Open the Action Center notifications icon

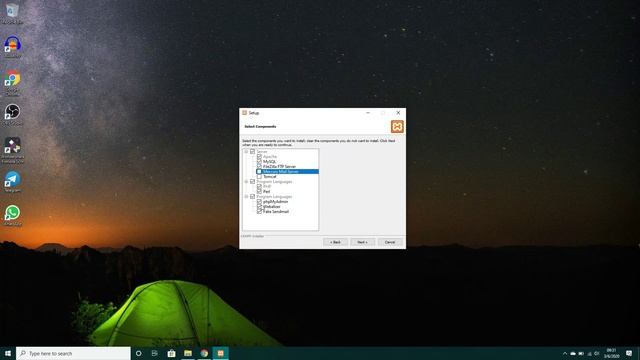[629, 353]
